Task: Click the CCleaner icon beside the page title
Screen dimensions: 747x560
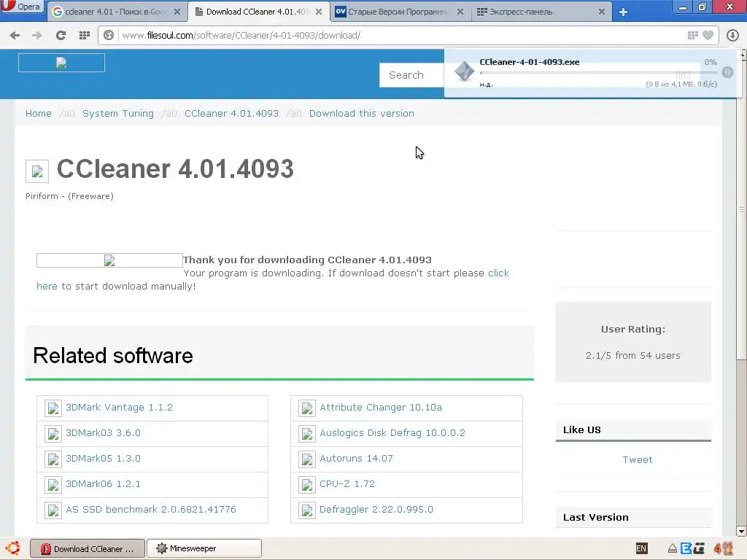Action: [37, 171]
